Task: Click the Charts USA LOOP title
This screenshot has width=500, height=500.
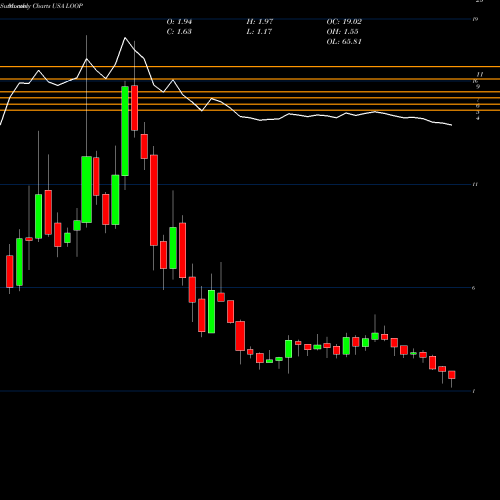Action: click(x=58, y=6)
